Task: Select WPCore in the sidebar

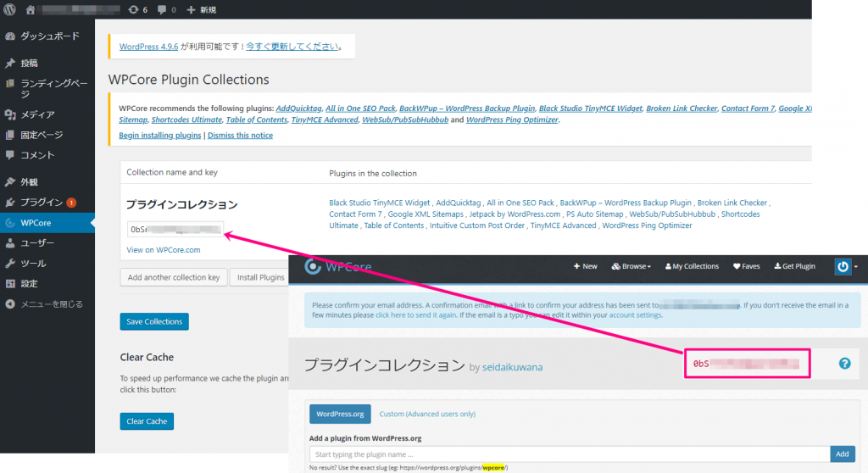Action: 47,223
